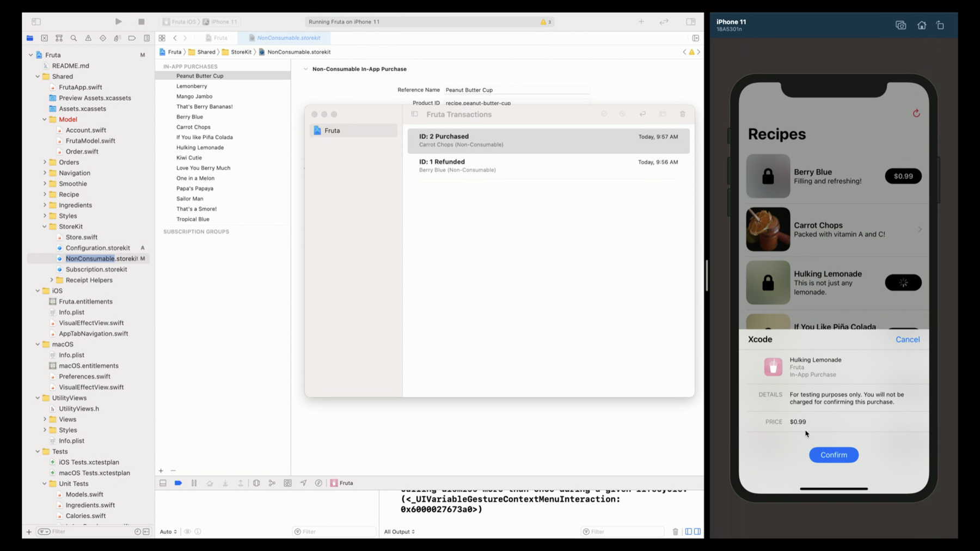Rotate the iPhone 11 simulator
Image resolution: width=980 pixels, height=551 pixels.
[x=940, y=25]
